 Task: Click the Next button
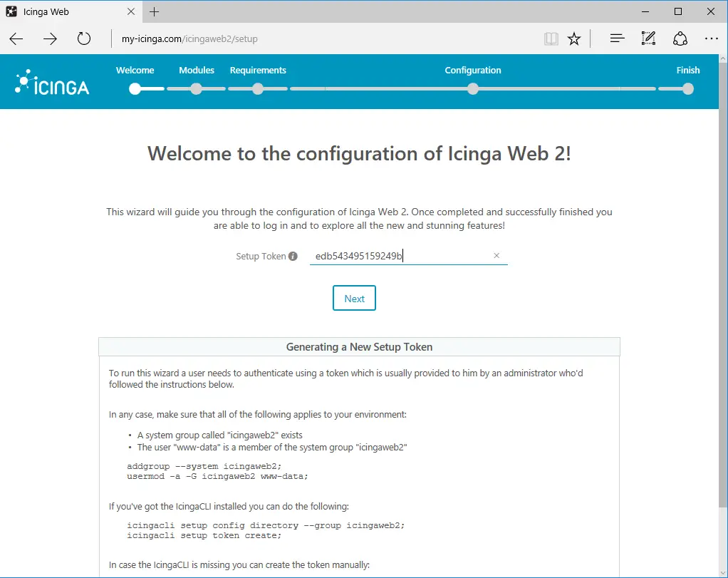point(354,299)
